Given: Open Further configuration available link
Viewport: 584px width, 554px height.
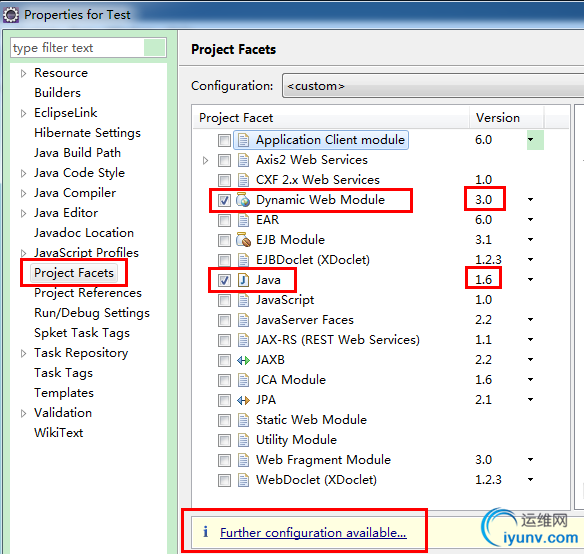Looking at the screenshot, I should click(313, 532).
